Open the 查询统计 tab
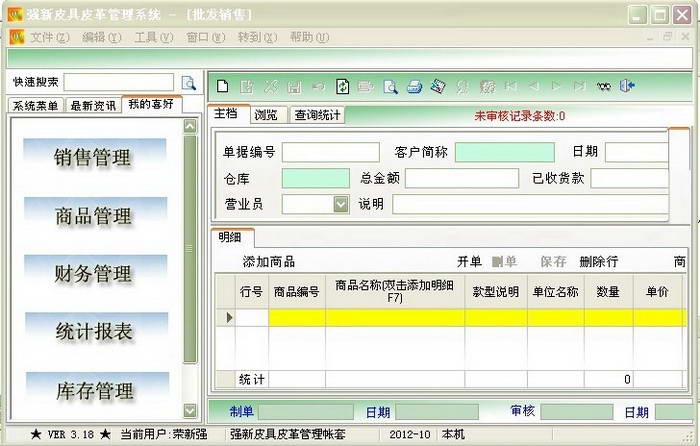 pos(317,115)
